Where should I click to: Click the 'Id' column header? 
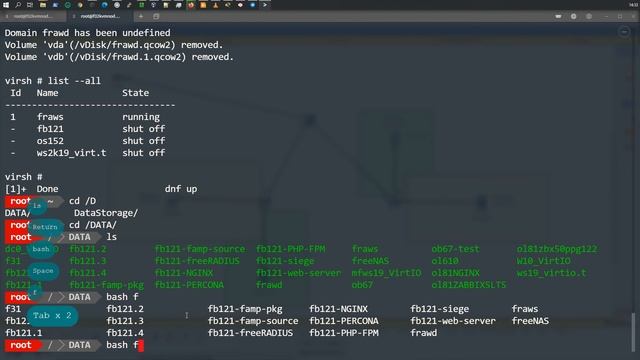click(16, 93)
